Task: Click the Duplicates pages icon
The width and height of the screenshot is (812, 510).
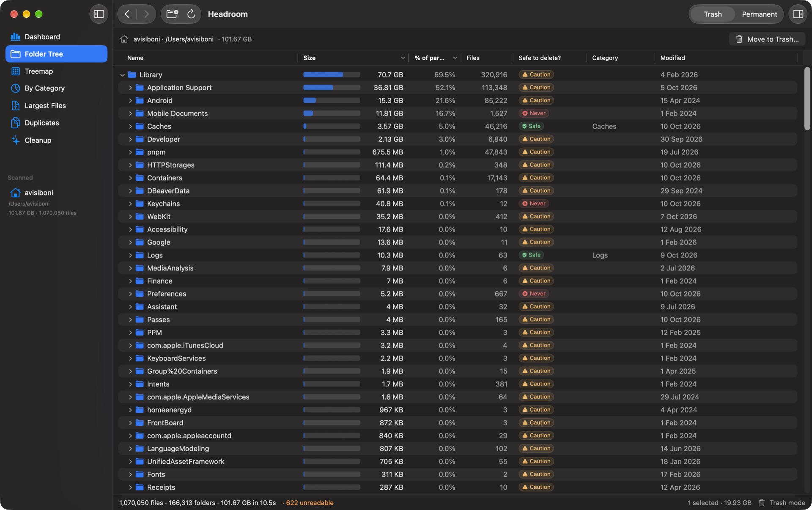Action: pyautogui.click(x=16, y=123)
